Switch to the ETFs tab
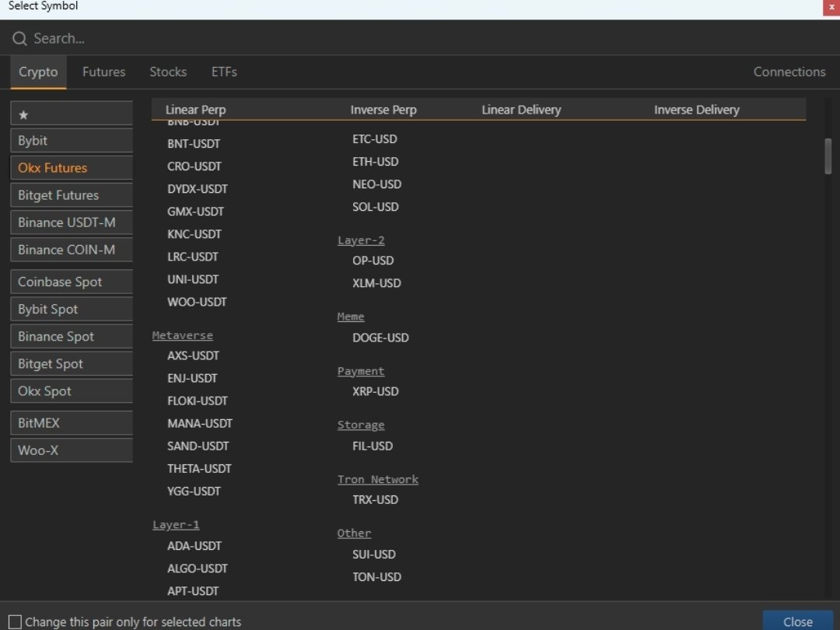This screenshot has height=630, width=840. (224, 72)
